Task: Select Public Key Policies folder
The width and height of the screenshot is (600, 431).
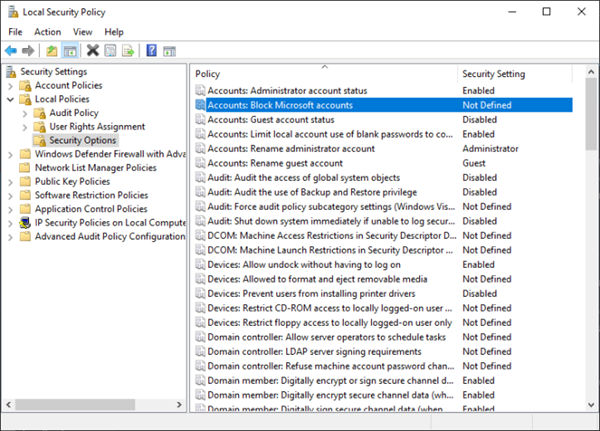Action: (x=72, y=182)
